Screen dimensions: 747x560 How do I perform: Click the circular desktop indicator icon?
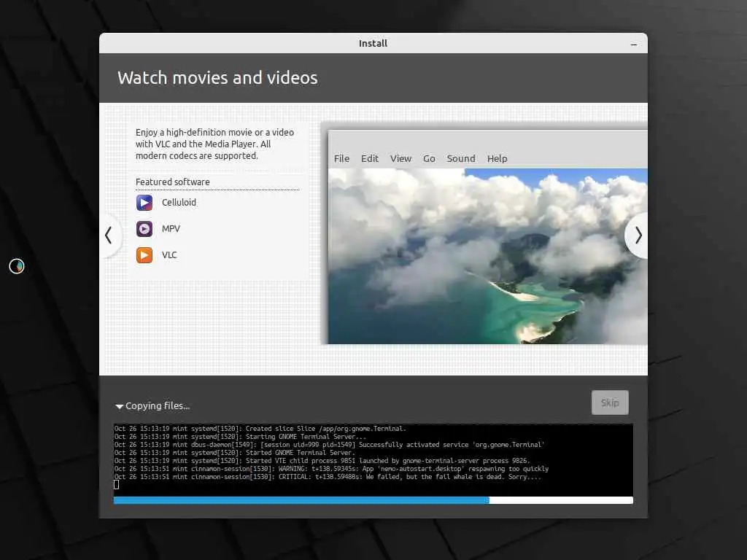[x=17, y=266]
